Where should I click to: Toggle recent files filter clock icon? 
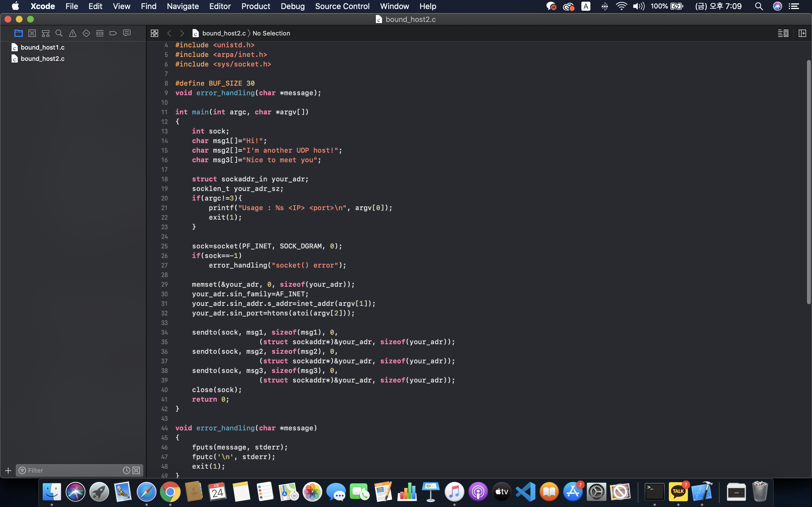[126, 470]
